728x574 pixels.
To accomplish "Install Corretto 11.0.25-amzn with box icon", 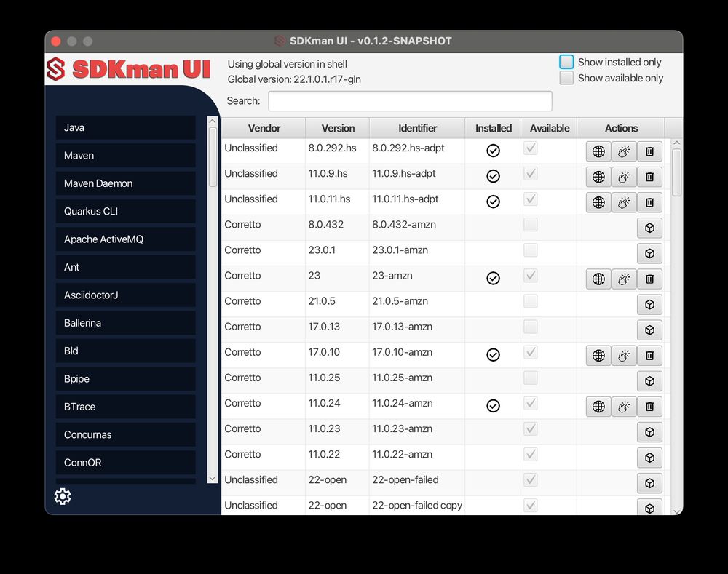I will click(649, 381).
